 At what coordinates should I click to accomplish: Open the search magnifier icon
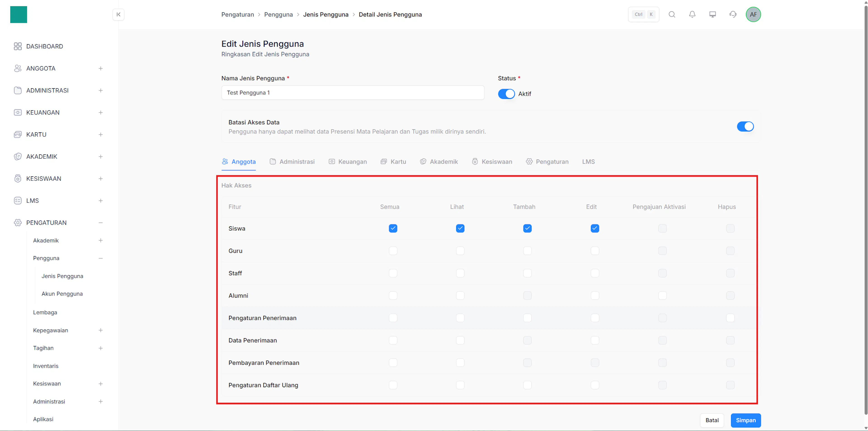(672, 14)
